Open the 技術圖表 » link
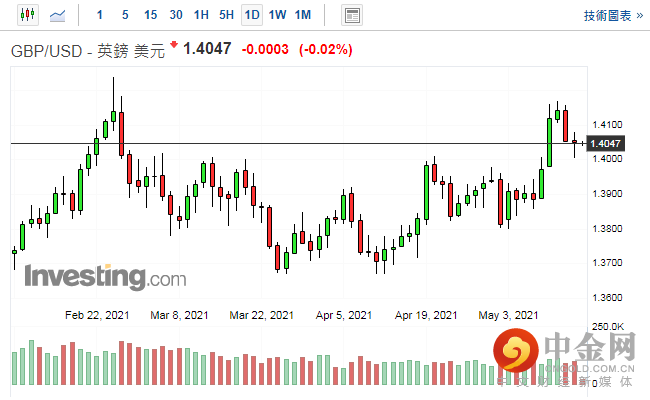650x400 pixels. 613,16
